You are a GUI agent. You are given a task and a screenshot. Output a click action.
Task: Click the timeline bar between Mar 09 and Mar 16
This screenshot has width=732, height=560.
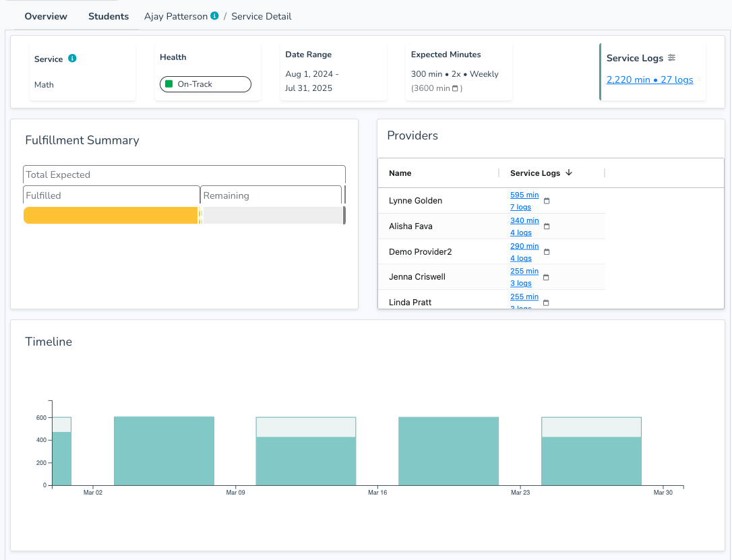[x=306, y=452]
